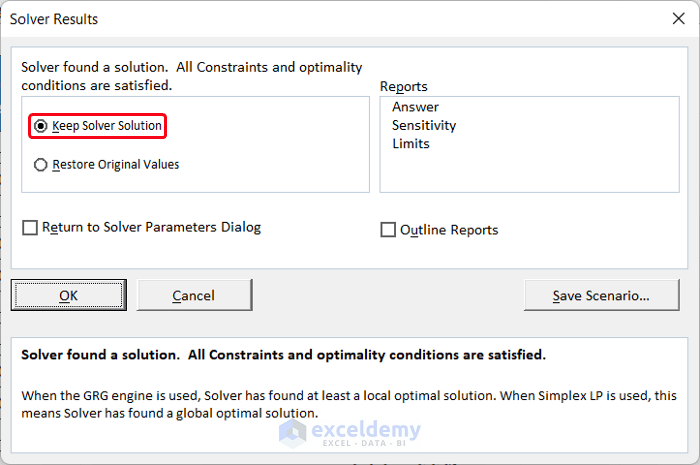The image size is (700, 465).
Task: Click the bold solution message at the bottom
Action: click(284, 355)
